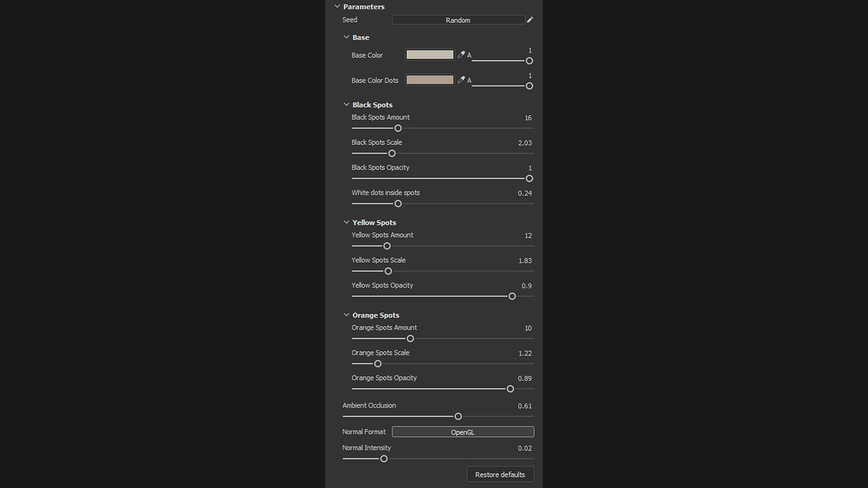Collapse the Orange Spots group
Image resolution: width=868 pixels, height=488 pixels.
coord(347,315)
